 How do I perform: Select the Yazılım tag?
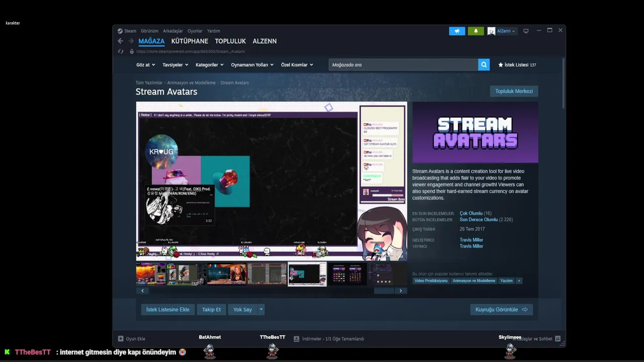pyautogui.click(x=506, y=281)
